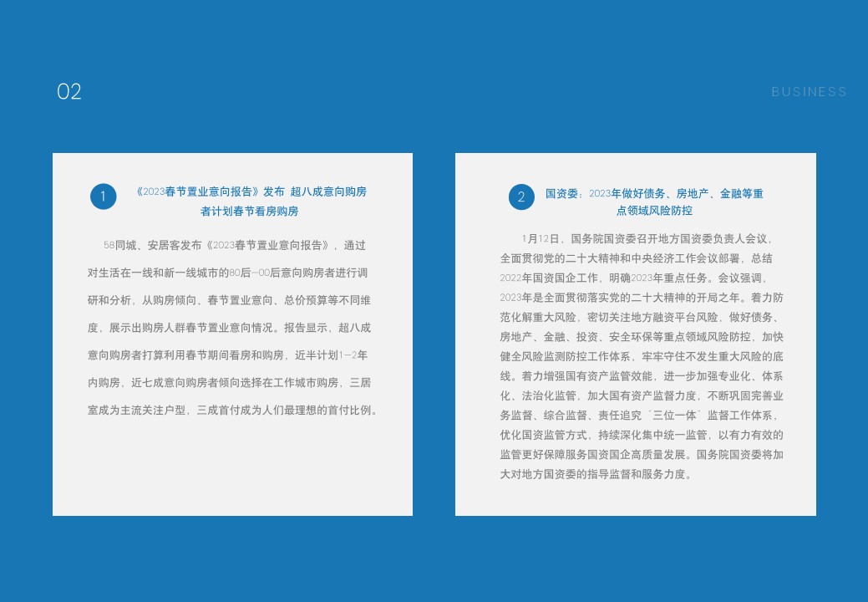Screen dimensions: 868x602
Task: Click the final line 大对地方国资委的指导监督和服务力度
Action: click(x=596, y=474)
